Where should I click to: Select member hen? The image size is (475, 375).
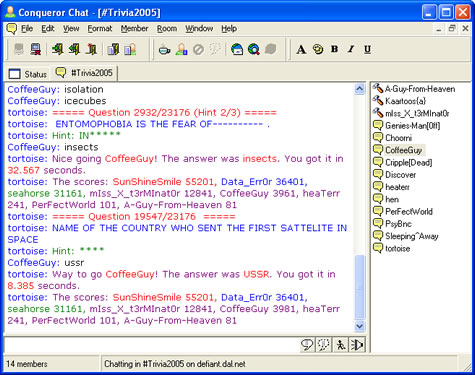386,199
